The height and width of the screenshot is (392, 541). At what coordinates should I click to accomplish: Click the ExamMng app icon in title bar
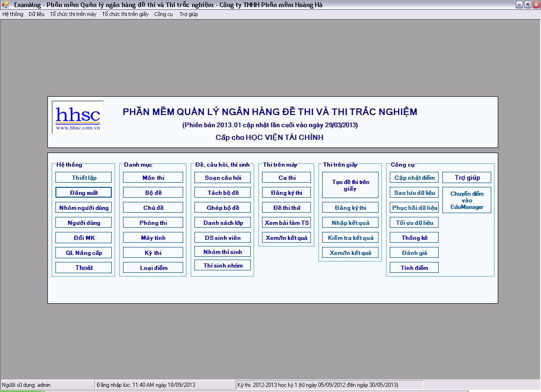coord(5,5)
